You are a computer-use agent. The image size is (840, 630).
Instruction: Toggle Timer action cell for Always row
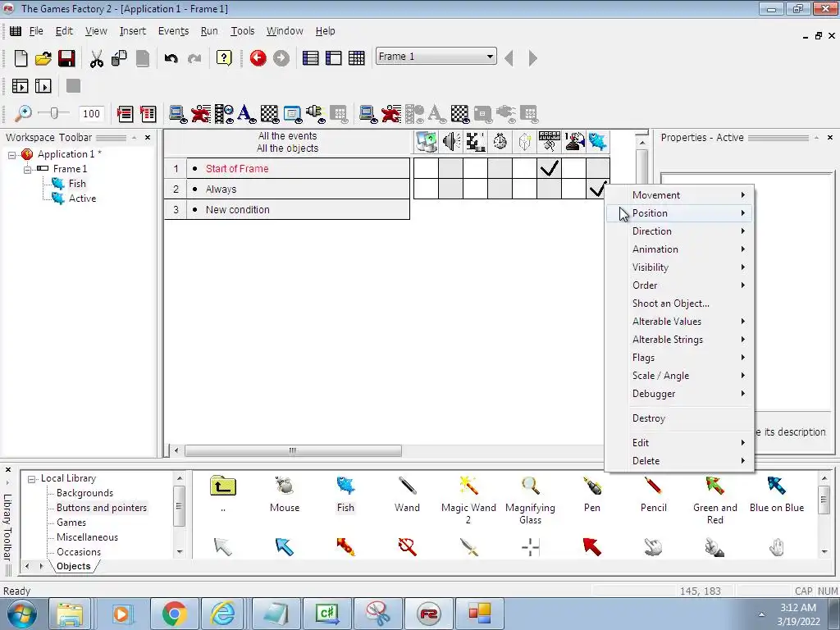[500, 189]
